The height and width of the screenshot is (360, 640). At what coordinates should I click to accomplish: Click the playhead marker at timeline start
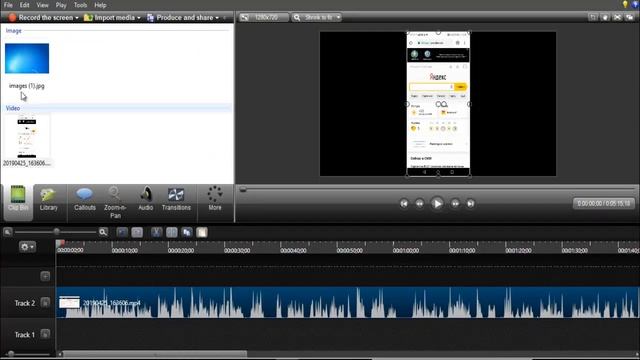[x=60, y=244]
